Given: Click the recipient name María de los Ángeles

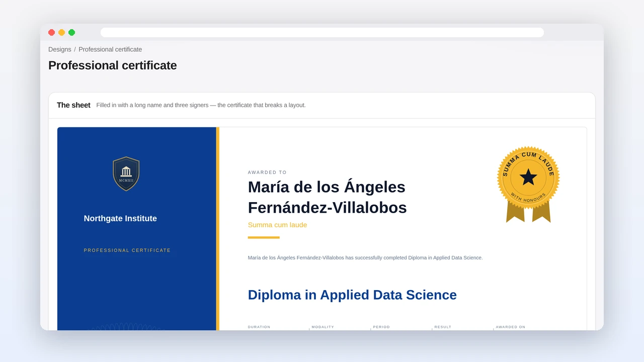Looking at the screenshot, I should [x=327, y=197].
